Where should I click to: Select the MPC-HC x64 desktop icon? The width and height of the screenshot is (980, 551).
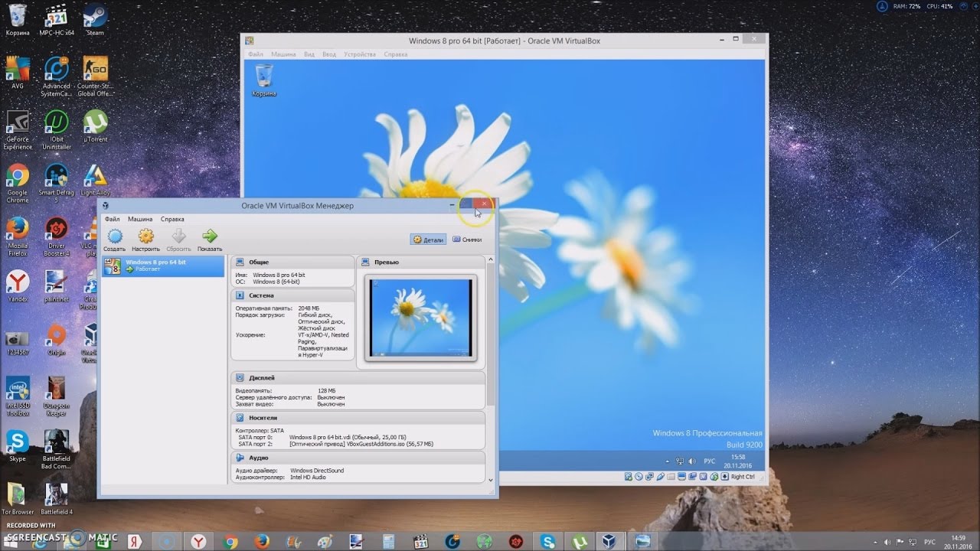click(x=56, y=19)
